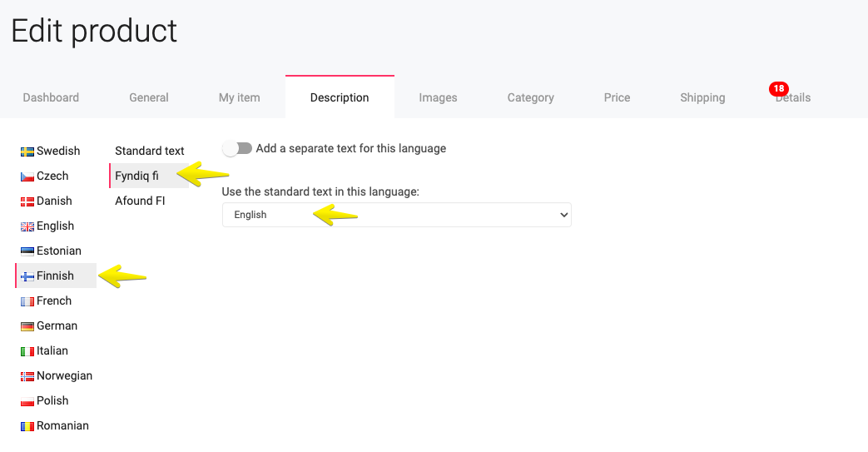This screenshot has width=868, height=452.
Task: Select Estonian language
Action: click(59, 251)
